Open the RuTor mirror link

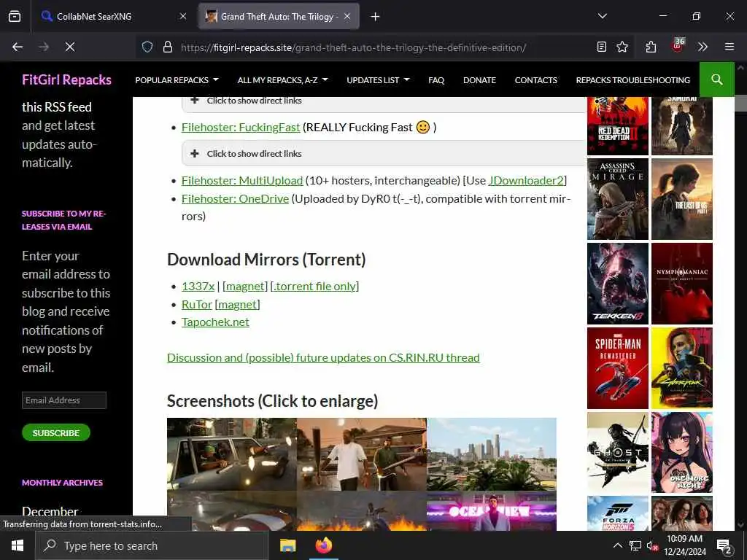(x=197, y=304)
